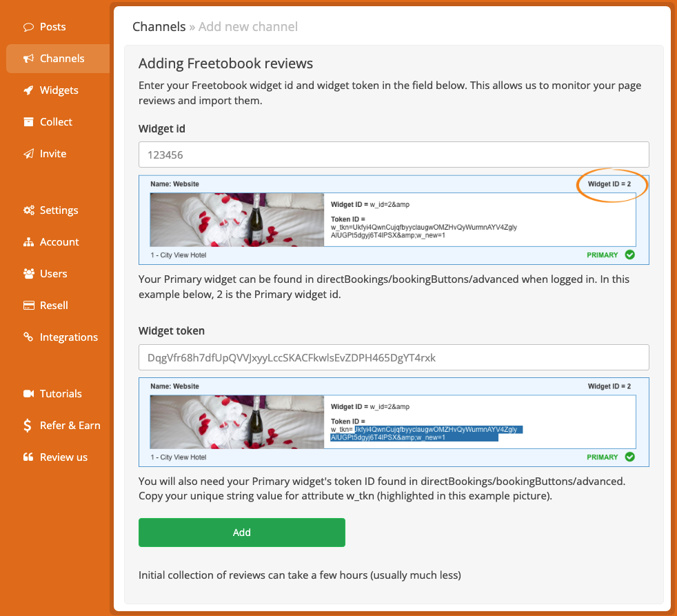
Task: Go to the Channels section
Action: (x=58, y=59)
